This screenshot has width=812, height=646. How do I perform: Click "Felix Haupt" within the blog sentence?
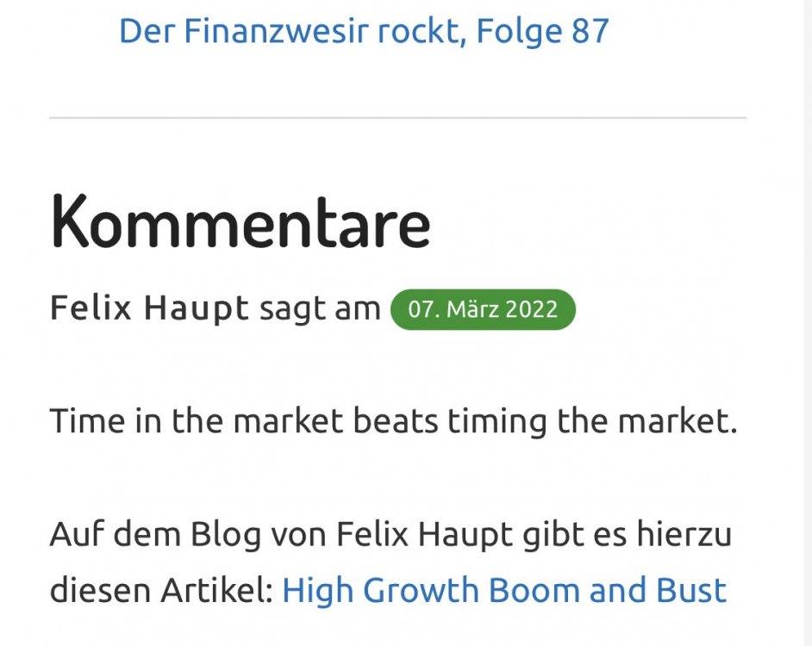click(x=422, y=535)
